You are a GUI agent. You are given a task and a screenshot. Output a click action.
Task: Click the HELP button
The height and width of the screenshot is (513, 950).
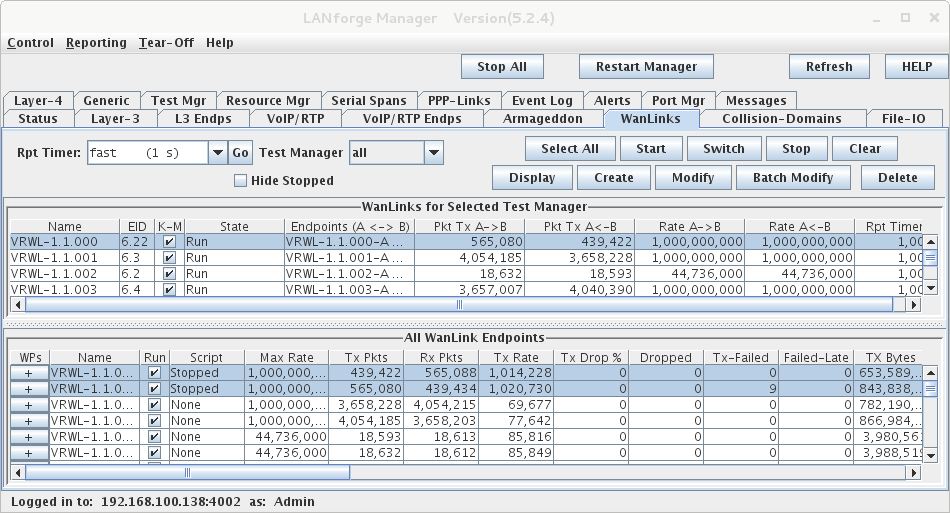pyautogui.click(x=917, y=67)
